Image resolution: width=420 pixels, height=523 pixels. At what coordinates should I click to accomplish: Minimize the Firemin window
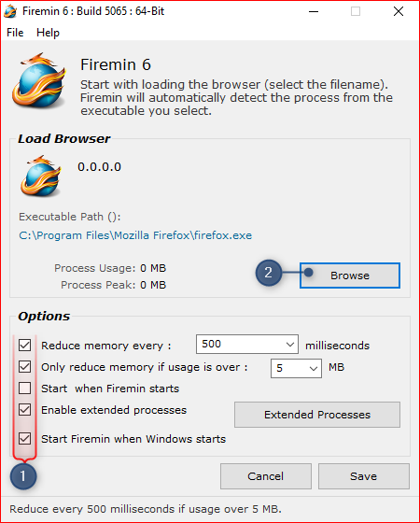[x=314, y=11]
